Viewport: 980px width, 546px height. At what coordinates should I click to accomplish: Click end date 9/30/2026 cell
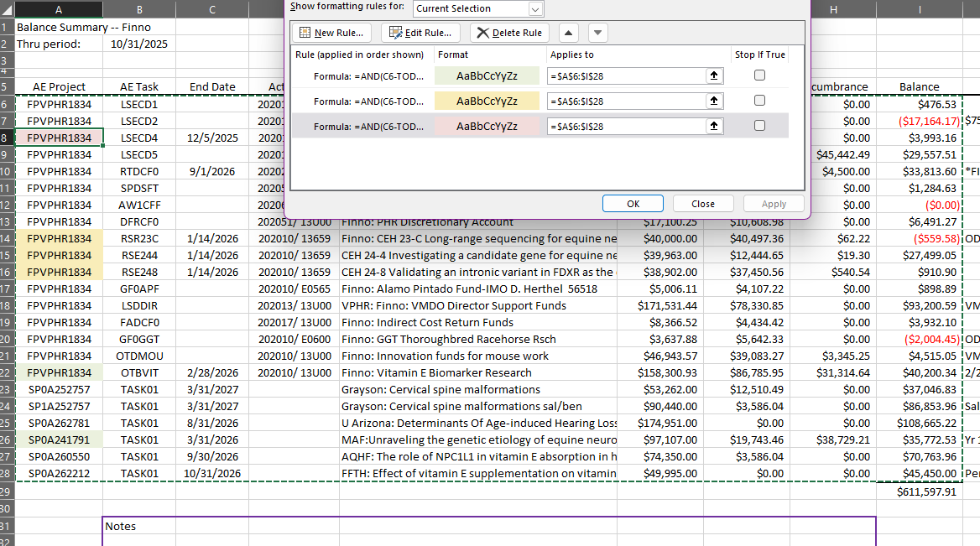coord(212,456)
